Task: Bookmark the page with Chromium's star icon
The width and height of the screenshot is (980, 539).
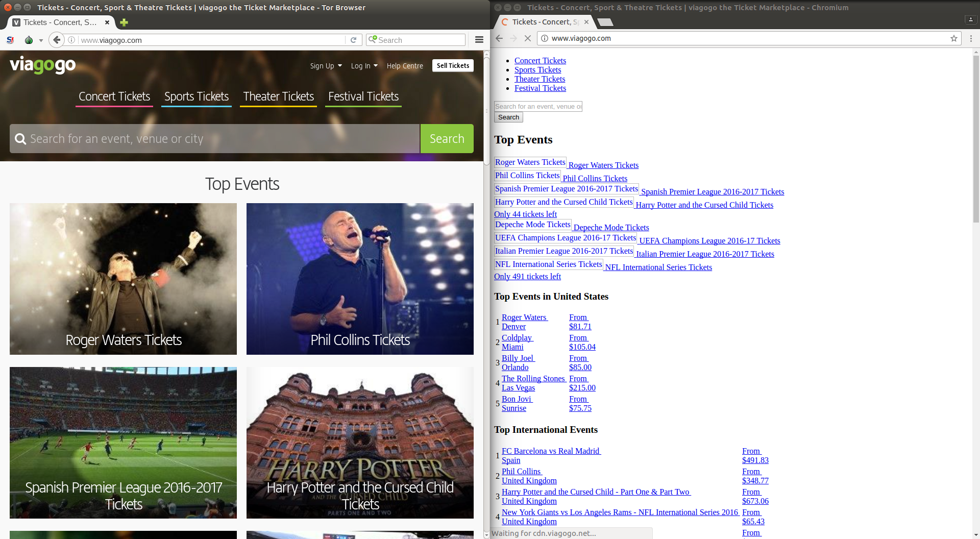Action: (954, 38)
